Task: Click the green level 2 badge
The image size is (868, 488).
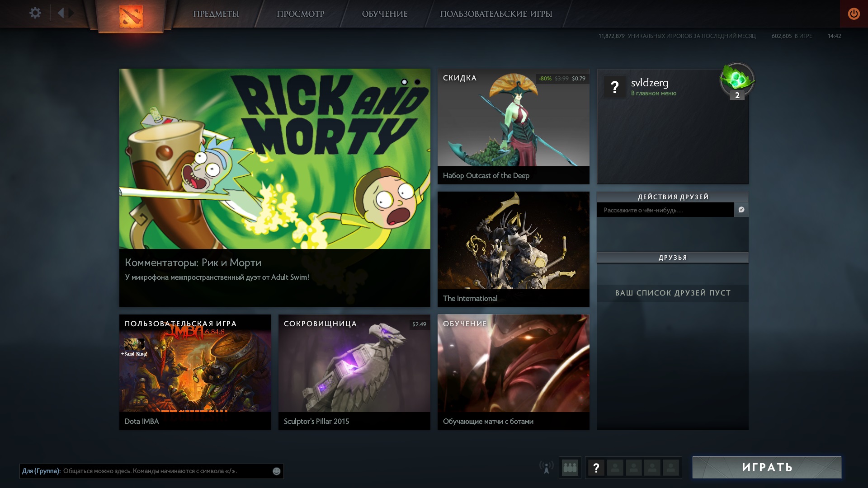Action: (x=737, y=81)
